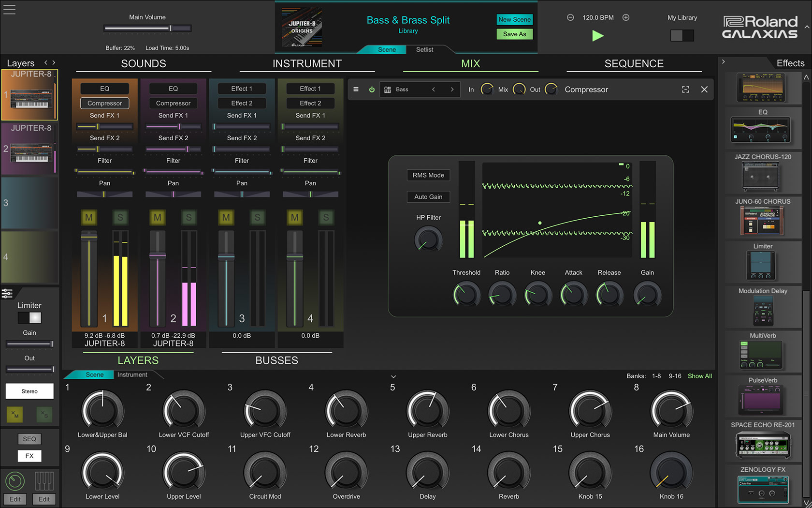
Task: Decrease tempo with the minus BPM icon
Action: [570, 17]
